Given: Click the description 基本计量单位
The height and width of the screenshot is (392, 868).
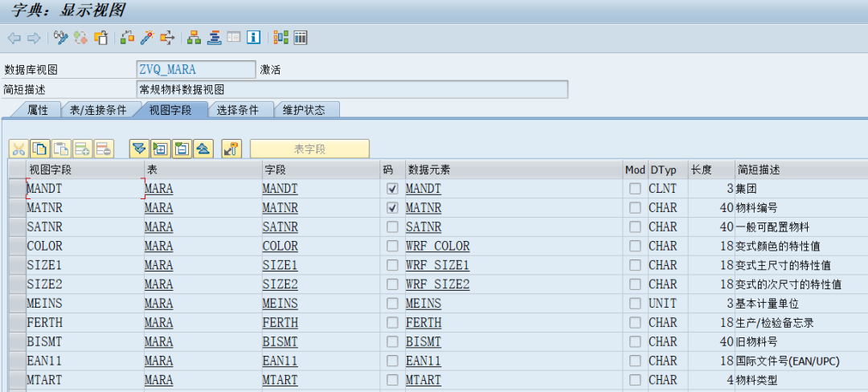Looking at the screenshot, I should pyautogui.click(x=768, y=304).
